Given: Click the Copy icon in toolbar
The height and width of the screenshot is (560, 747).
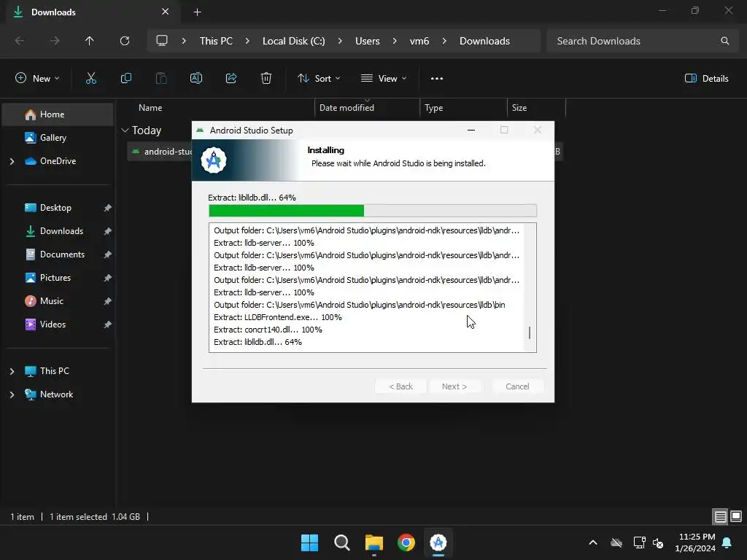Looking at the screenshot, I should point(125,79).
